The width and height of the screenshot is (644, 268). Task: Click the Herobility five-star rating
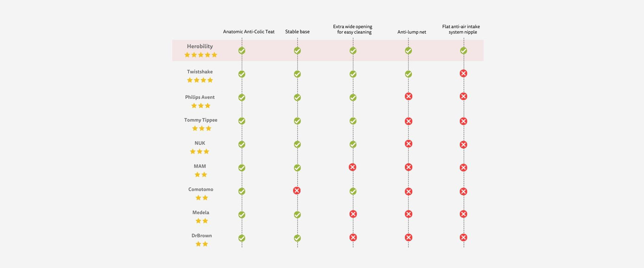201,55
